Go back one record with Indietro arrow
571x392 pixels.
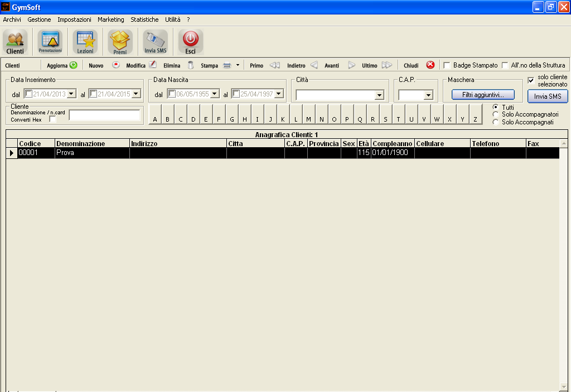pyautogui.click(x=314, y=65)
